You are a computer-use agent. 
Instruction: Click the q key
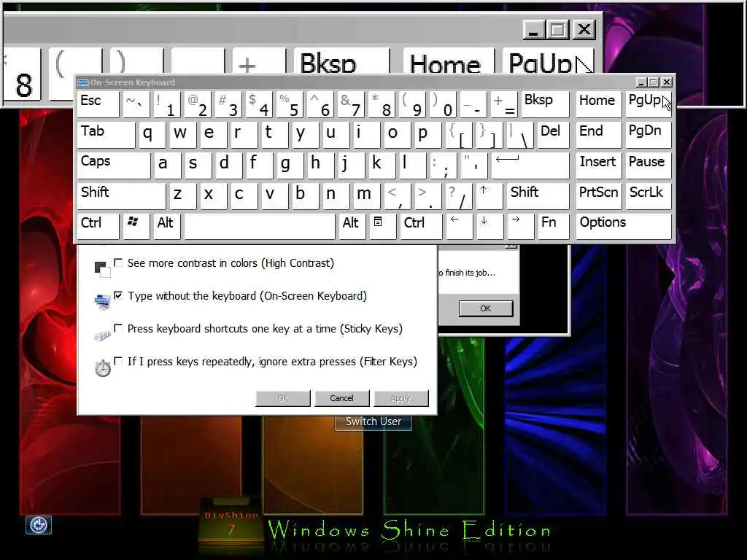[152, 135]
